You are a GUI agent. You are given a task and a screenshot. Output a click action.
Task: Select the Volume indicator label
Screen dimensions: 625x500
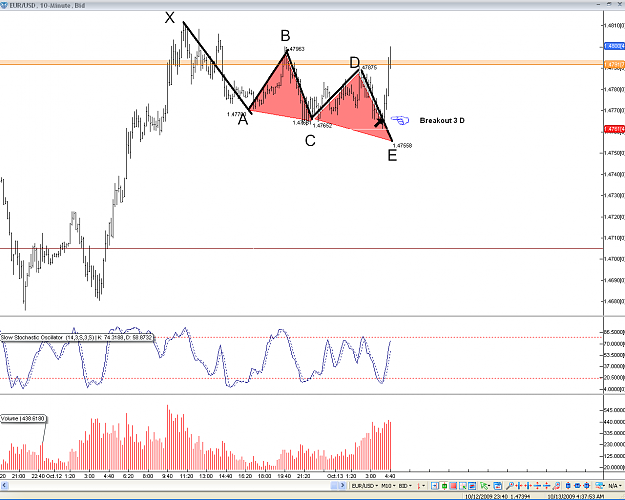point(23,419)
